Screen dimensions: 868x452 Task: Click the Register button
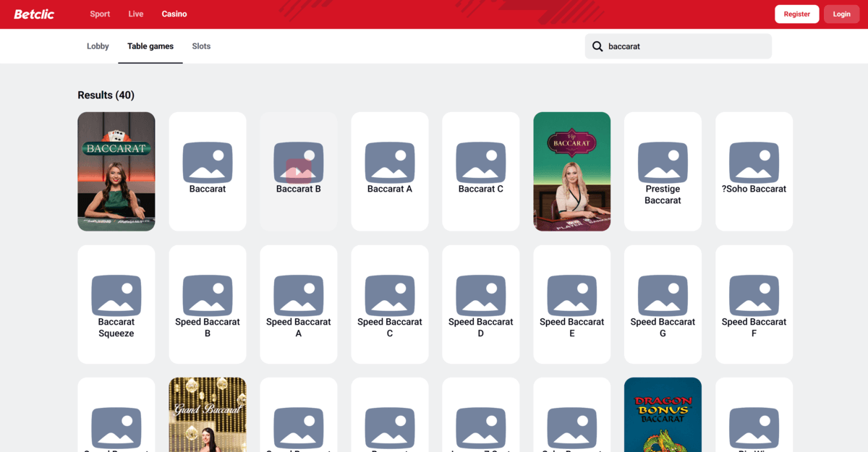(x=796, y=14)
